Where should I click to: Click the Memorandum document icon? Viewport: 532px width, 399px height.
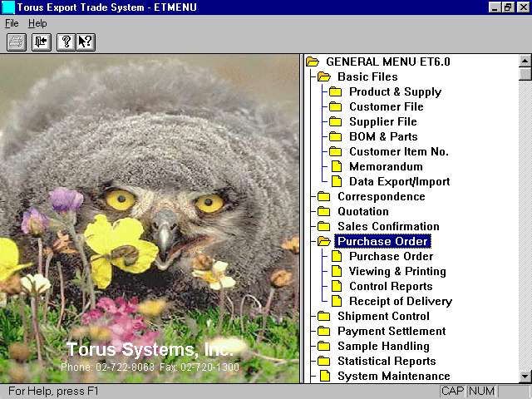tap(337, 166)
